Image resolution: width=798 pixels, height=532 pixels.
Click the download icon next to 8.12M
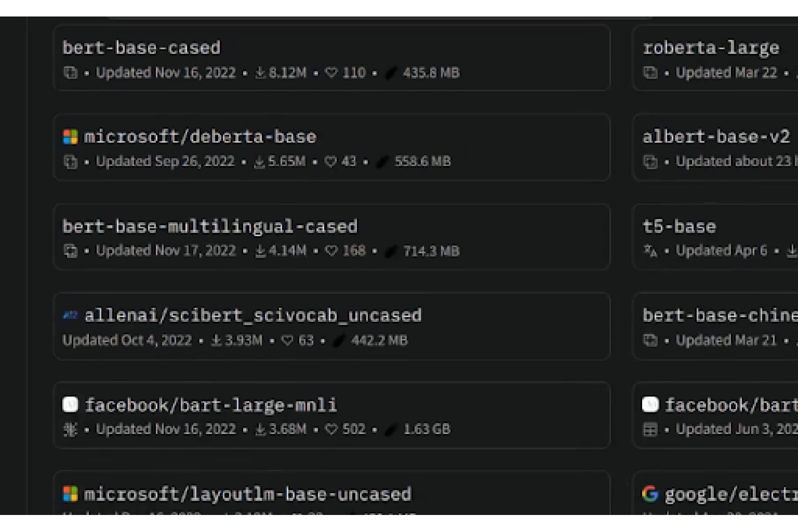pyautogui.click(x=260, y=72)
